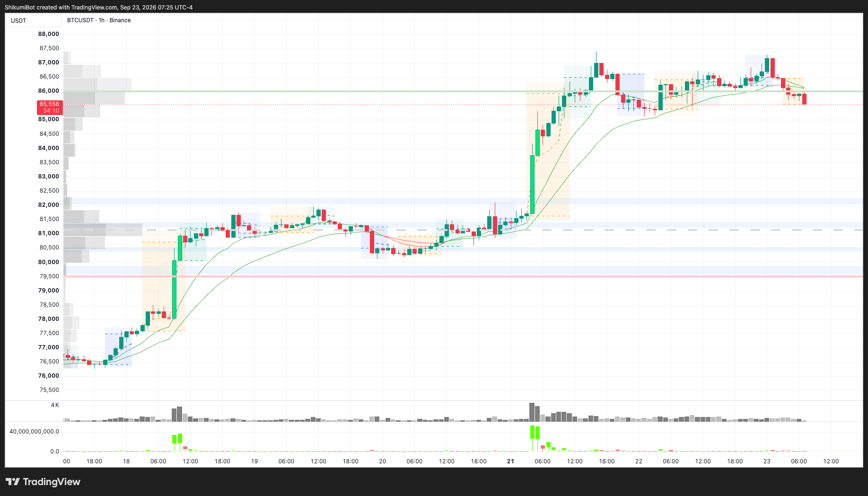Click the 86,000 price axis label
Screen dimensions: 868x496
click(49, 91)
